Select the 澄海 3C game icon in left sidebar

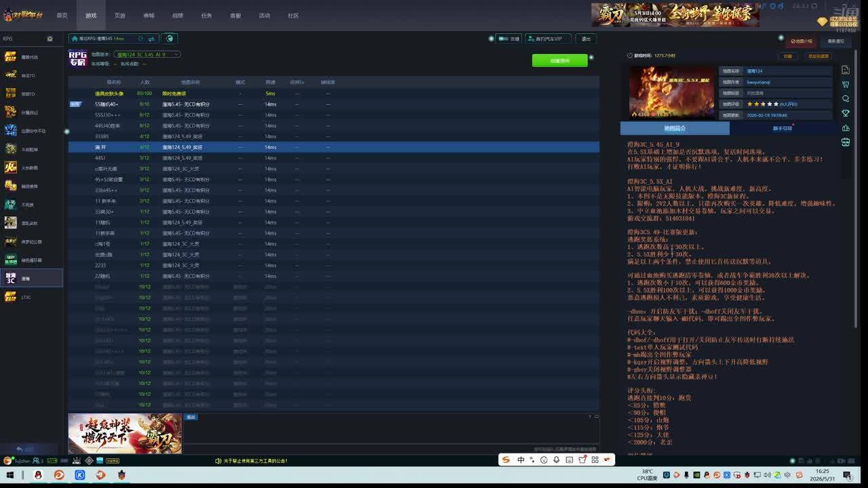pyautogui.click(x=11, y=279)
